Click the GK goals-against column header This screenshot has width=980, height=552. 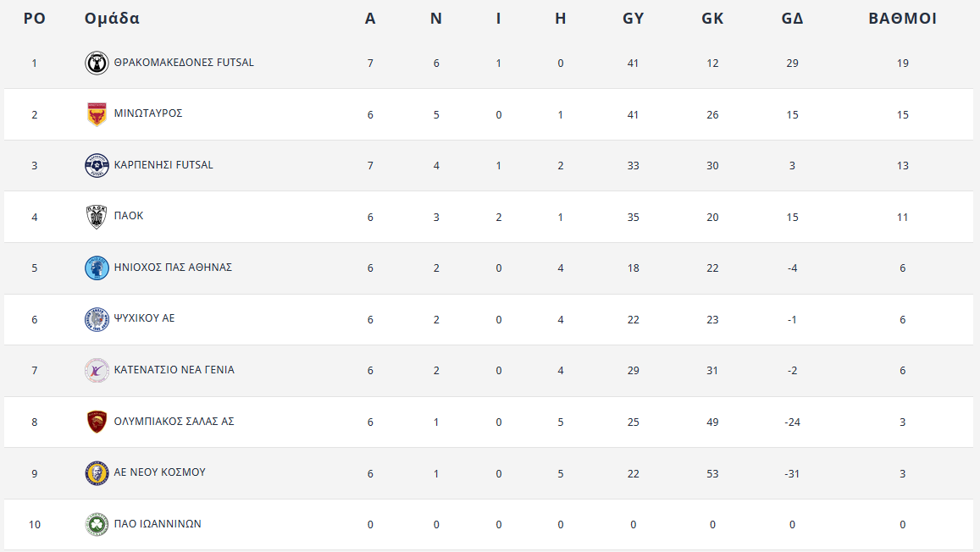click(712, 19)
